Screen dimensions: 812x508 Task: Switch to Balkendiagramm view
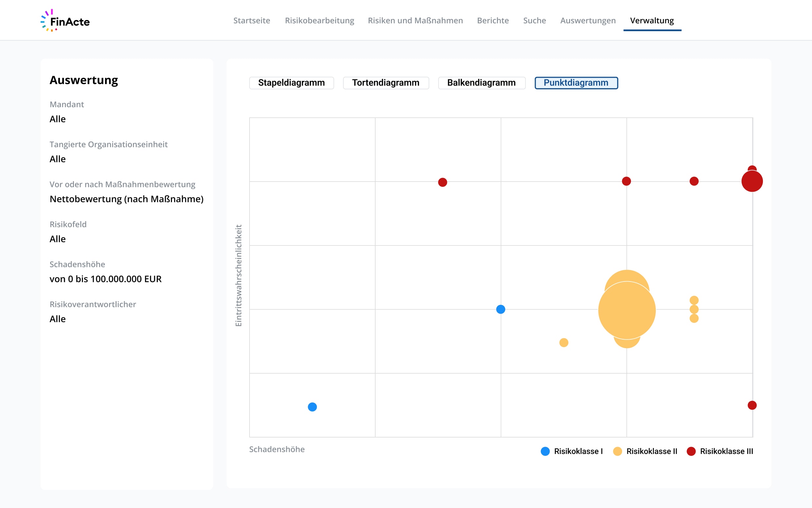pyautogui.click(x=481, y=83)
